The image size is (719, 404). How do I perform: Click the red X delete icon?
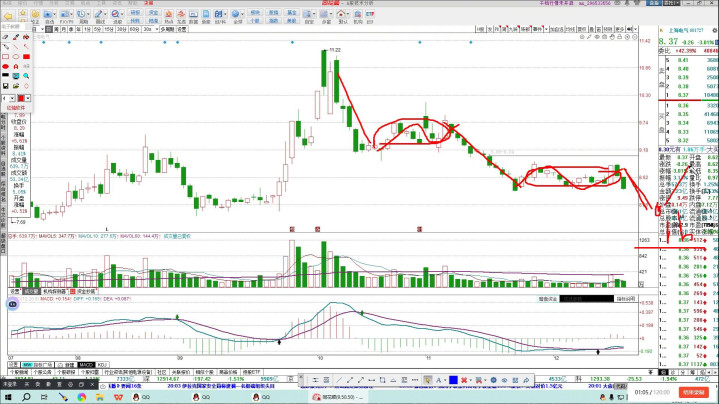tap(464, 380)
